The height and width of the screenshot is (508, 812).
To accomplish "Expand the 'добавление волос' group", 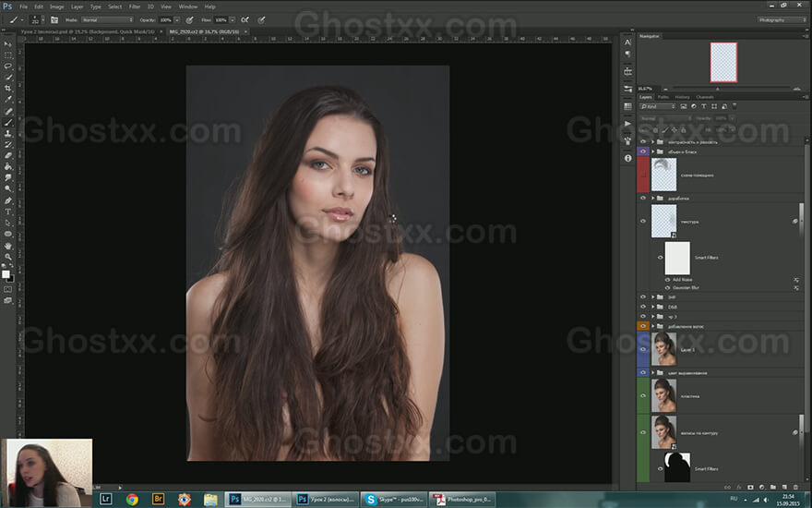I will point(653,327).
